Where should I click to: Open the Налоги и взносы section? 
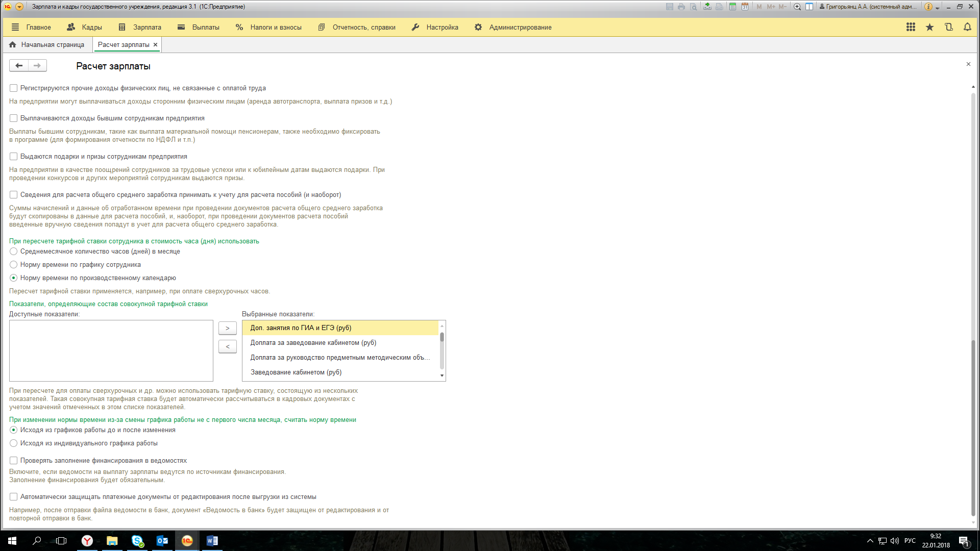(268, 27)
